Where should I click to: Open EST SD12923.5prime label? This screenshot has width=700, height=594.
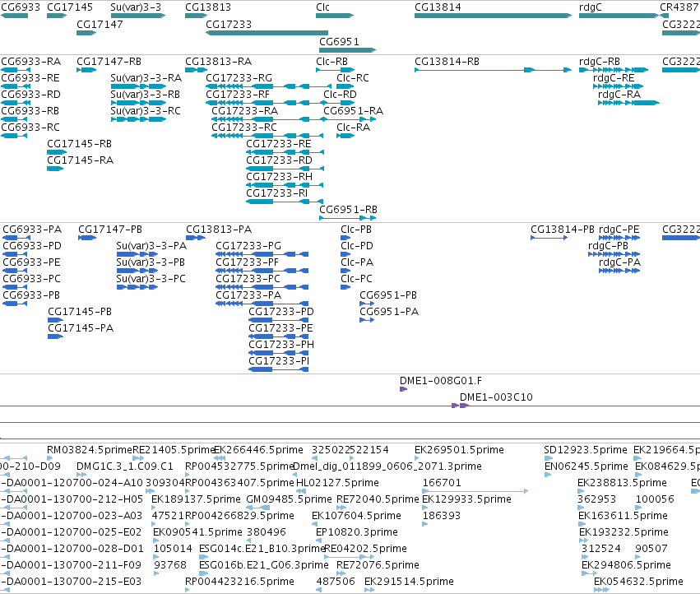click(x=586, y=450)
